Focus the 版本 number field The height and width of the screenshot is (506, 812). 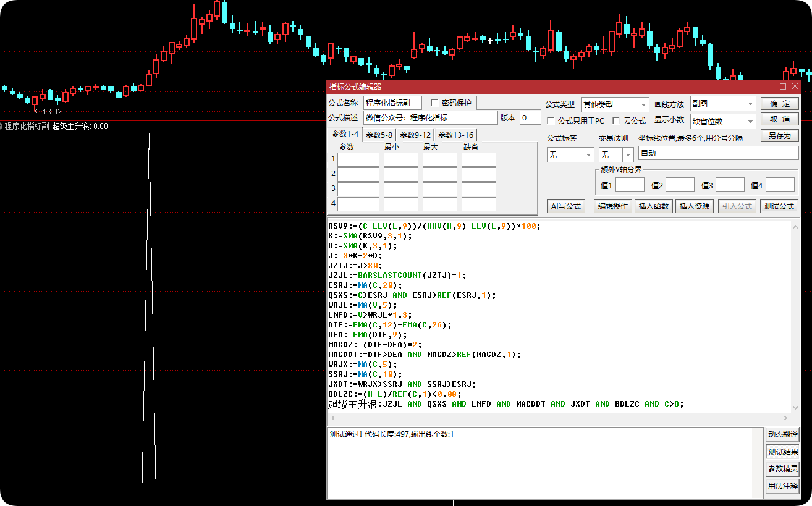pyautogui.click(x=530, y=118)
